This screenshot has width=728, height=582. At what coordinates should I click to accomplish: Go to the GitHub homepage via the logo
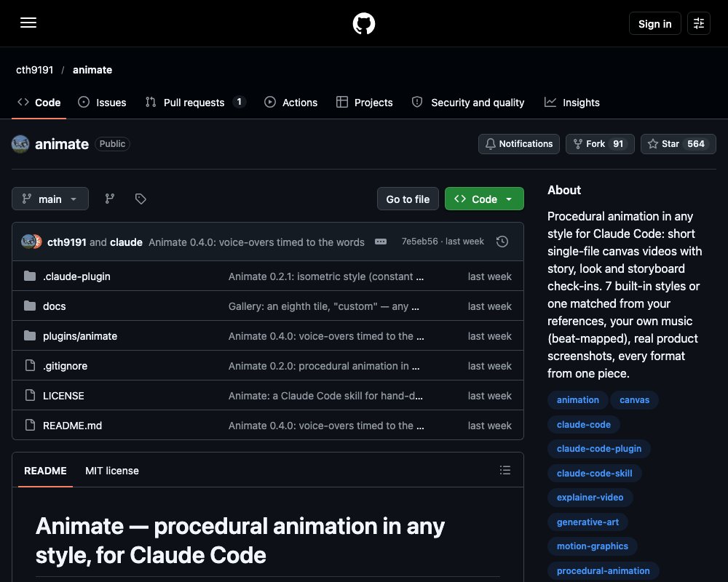tap(363, 23)
